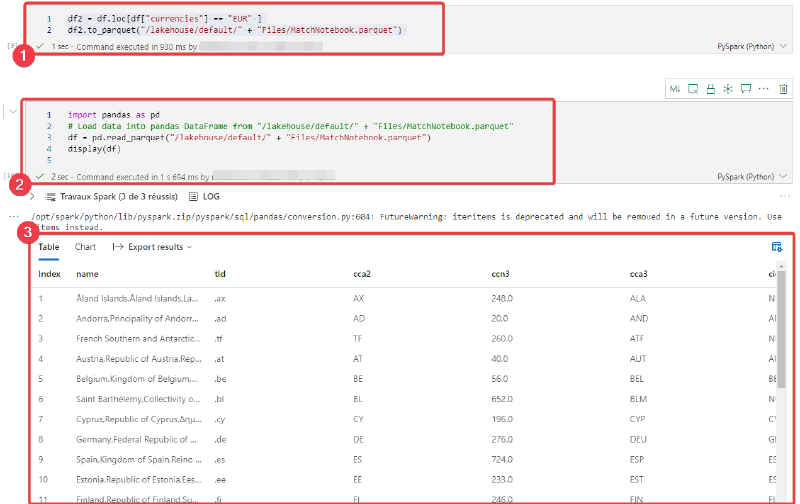Expand the Travaux Spark jobs section
Viewport: 800px width, 504px height.
click(32, 196)
